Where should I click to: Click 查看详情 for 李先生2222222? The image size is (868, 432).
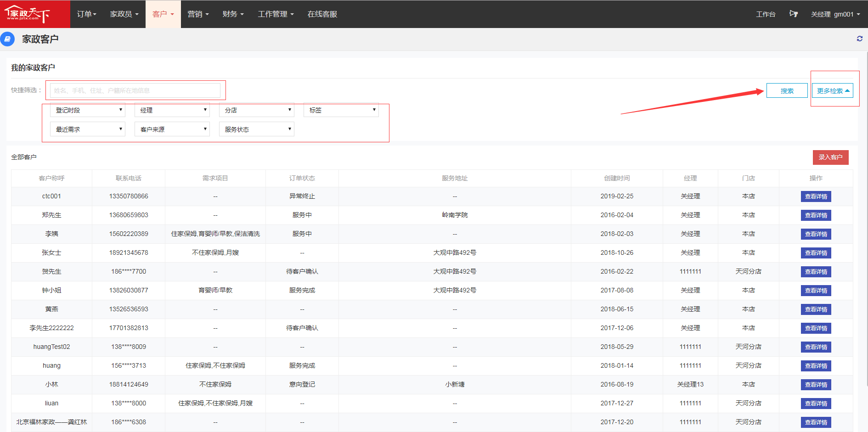[x=816, y=328]
